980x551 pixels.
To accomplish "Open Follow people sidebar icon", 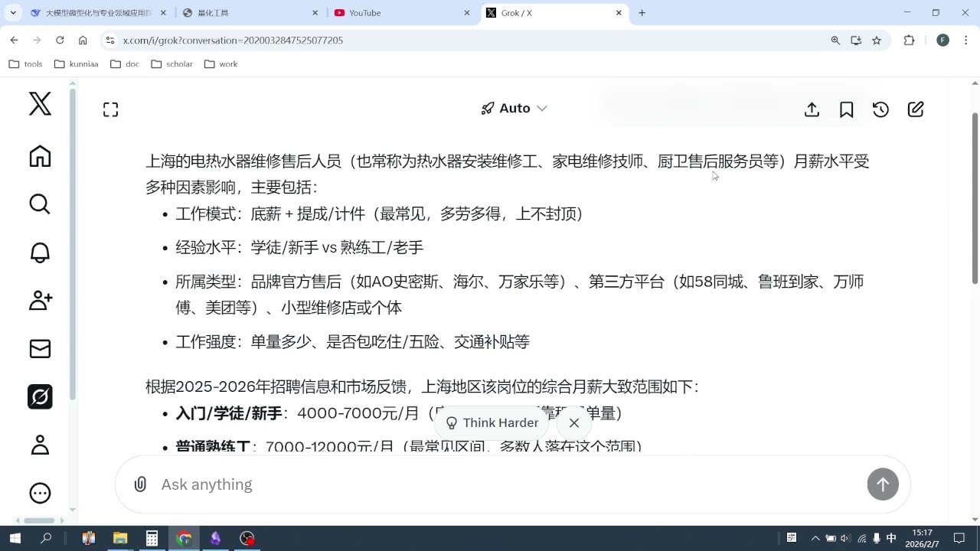I will 40,301.
